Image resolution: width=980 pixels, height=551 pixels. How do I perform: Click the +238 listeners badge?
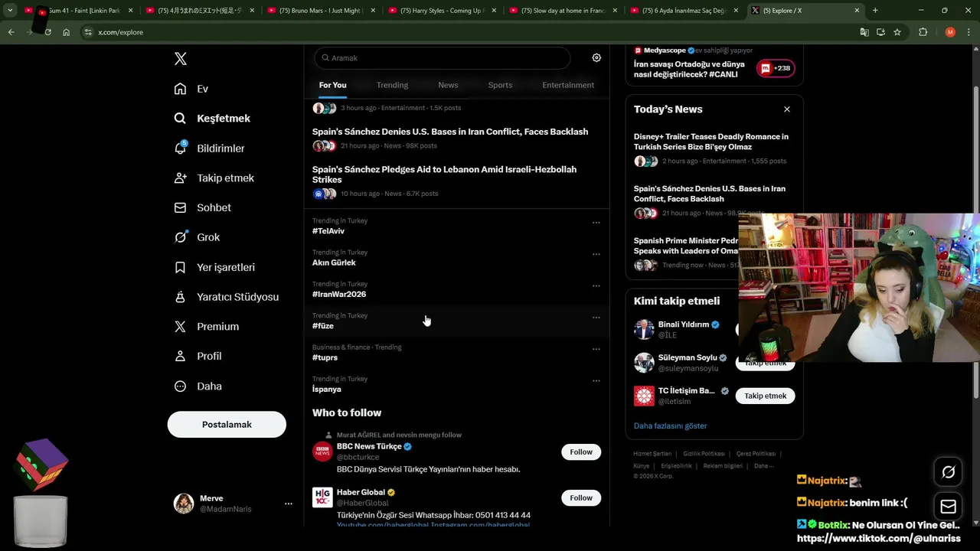[775, 68]
